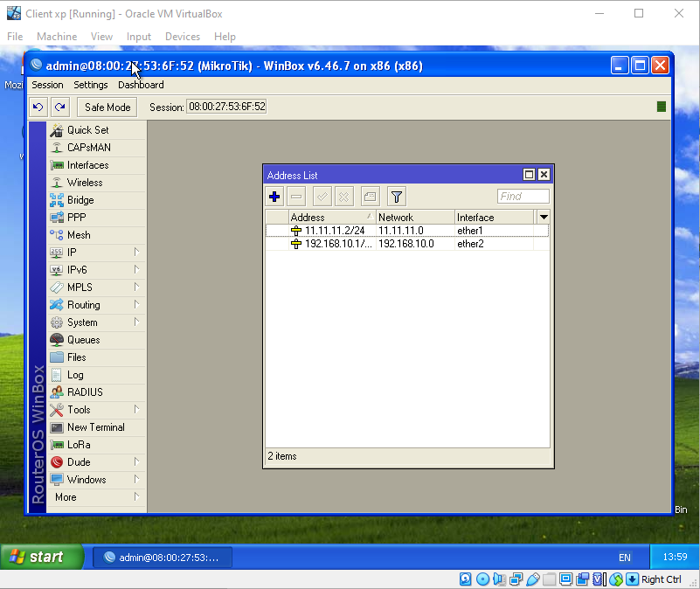The width and height of the screenshot is (700, 589).
Task: Open the Bridge section
Action: pos(97,199)
